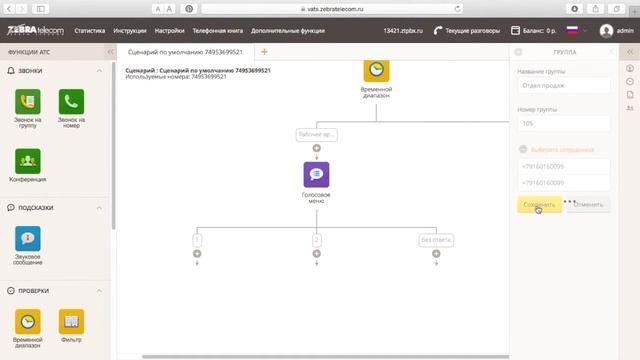This screenshot has width=640, height=360.
Task: Collapse the right side panel with chevrons
Action: tap(630, 52)
